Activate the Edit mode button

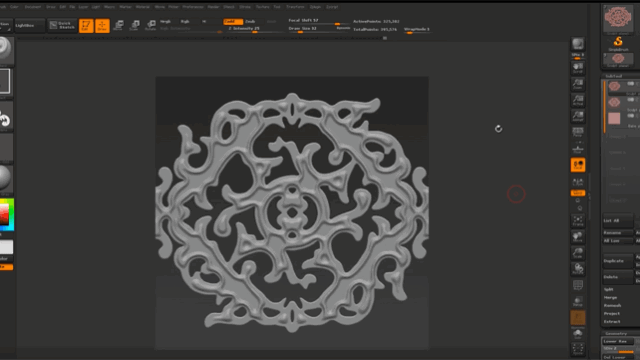point(86,26)
